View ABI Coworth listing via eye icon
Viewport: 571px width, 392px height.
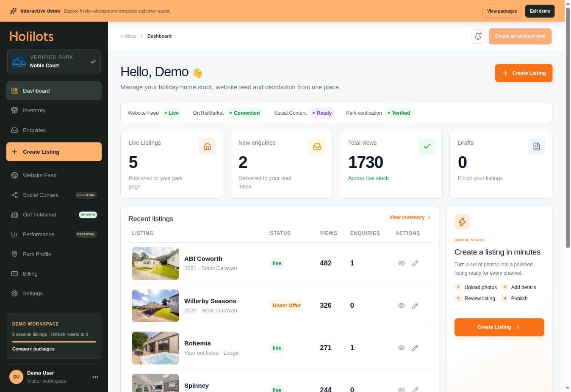pyautogui.click(x=402, y=263)
